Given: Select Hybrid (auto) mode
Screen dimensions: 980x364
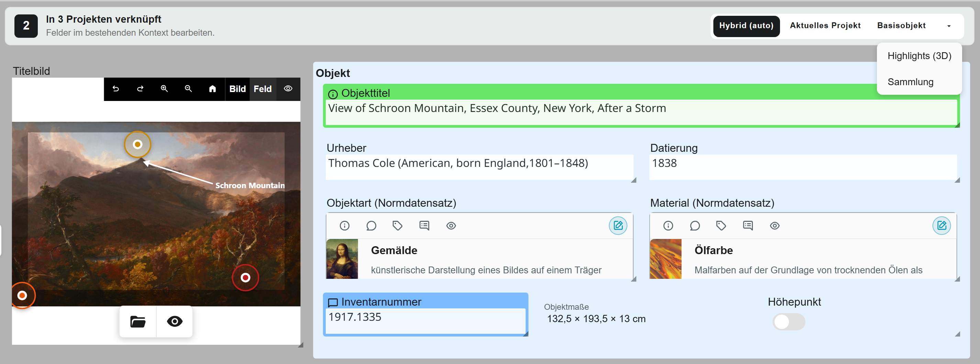Looking at the screenshot, I should (746, 26).
